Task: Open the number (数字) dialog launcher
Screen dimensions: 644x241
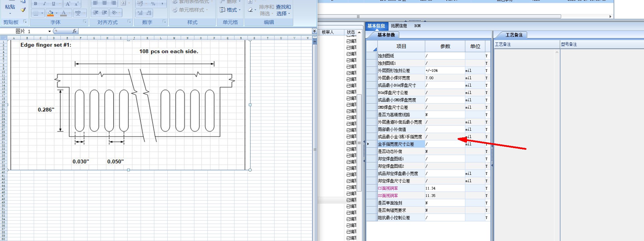Action: point(164,22)
